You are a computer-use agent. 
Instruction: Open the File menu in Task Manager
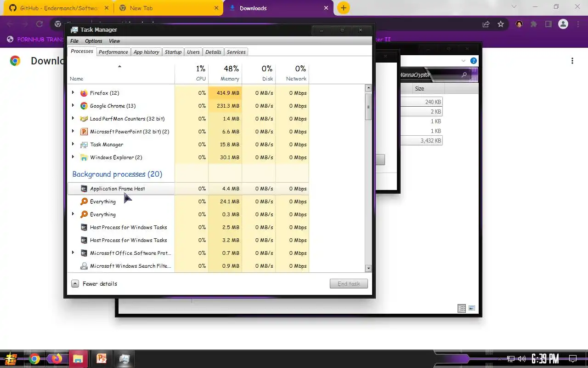click(74, 41)
